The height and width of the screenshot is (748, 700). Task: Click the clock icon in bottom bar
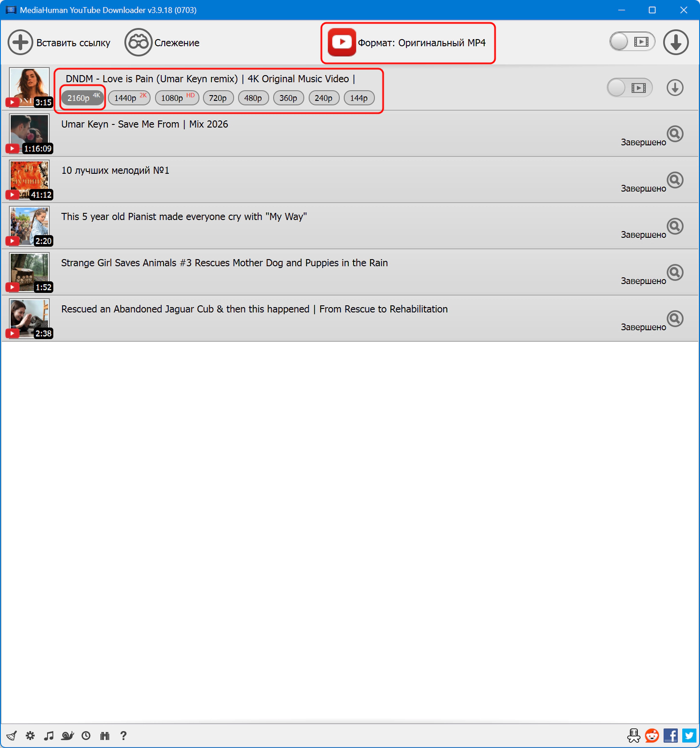click(86, 736)
